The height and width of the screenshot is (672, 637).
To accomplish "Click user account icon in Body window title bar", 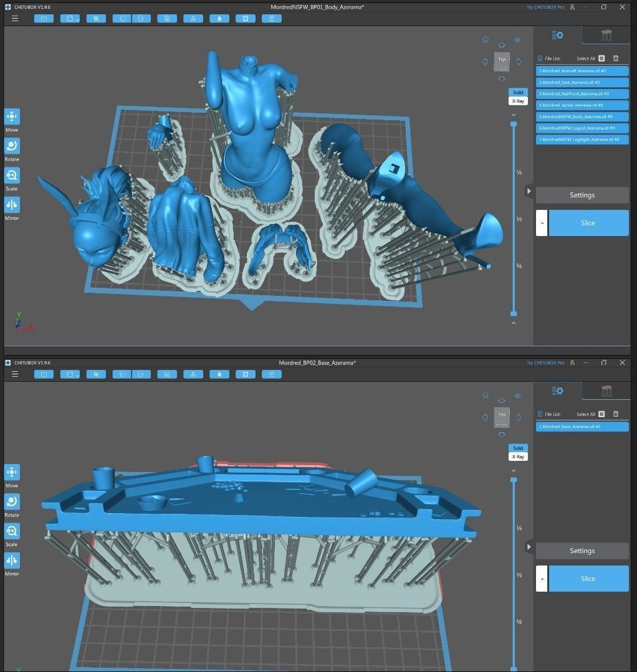I will click(x=572, y=7).
